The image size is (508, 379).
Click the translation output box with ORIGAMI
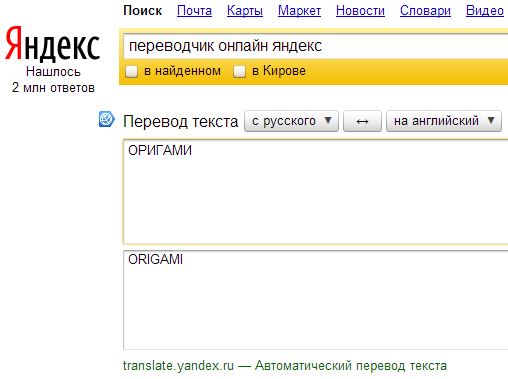pyautogui.click(x=315, y=300)
